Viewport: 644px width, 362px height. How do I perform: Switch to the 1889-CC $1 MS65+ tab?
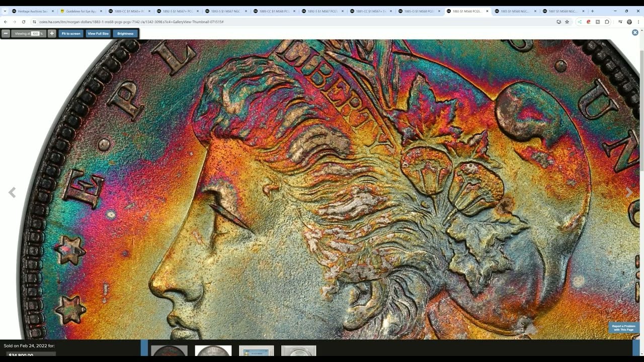click(129, 11)
